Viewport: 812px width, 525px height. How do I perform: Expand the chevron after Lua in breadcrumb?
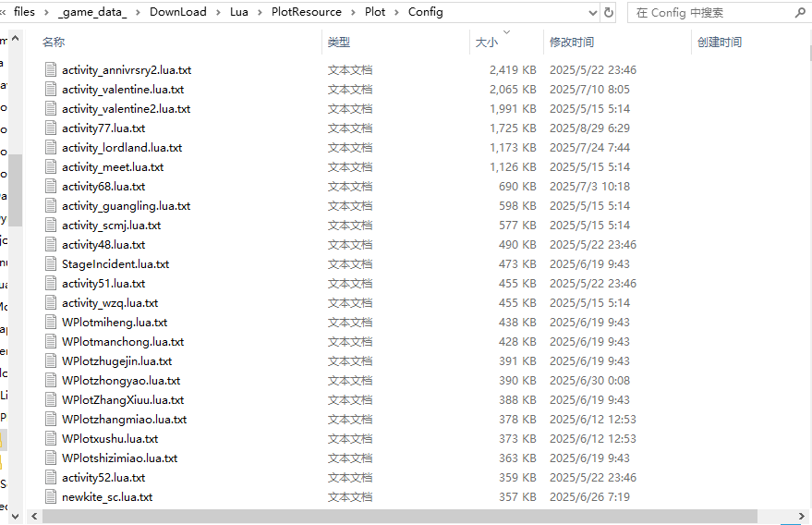[x=259, y=13]
